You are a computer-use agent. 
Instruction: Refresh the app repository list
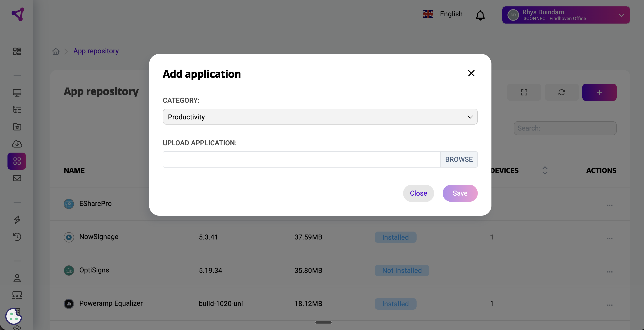point(561,92)
